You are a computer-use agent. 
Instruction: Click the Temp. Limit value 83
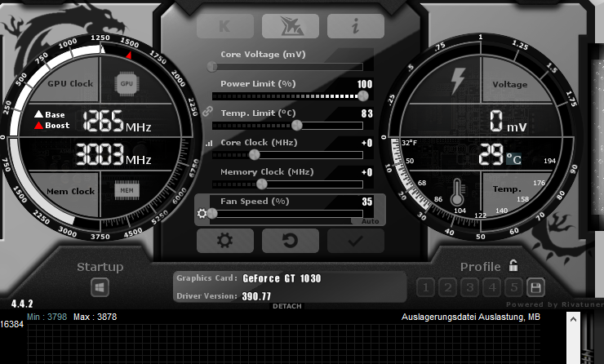(x=367, y=113)
